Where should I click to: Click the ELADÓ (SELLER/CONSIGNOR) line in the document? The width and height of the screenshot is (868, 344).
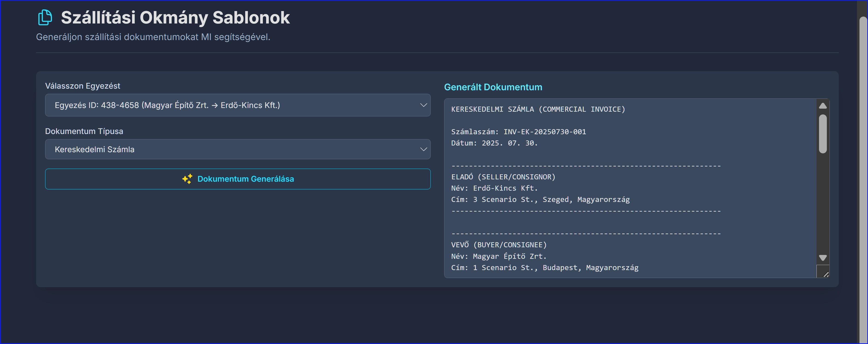click(x=503, y=177)
